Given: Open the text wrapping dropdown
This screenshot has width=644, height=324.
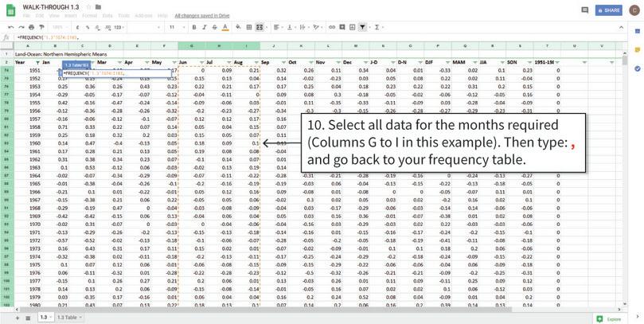Looking at the screenshot, I should tap(304, 27).
